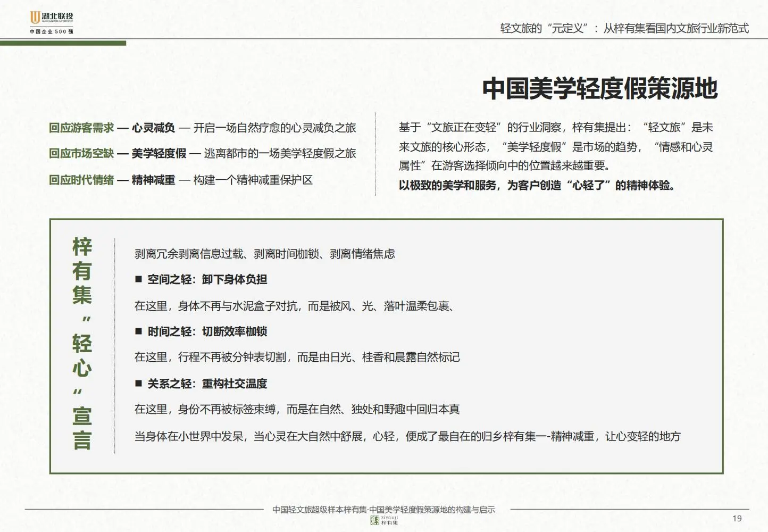Select the header title 轻文旅的"元定义"
The image size is (768, 532).
(x=624, y=28)
